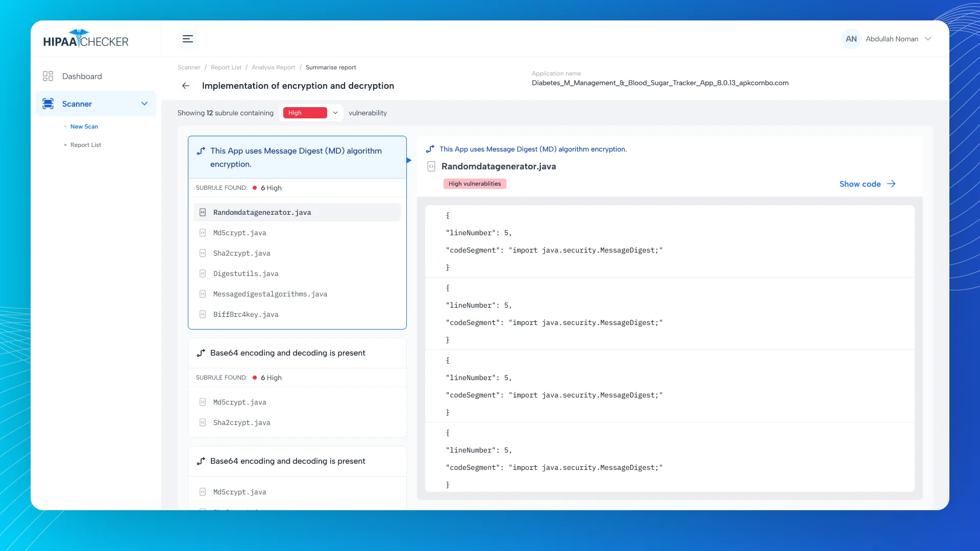This screenshot has height=551, width=980.
Task: Click the Scanner sidebar icon
Action: 48,104
